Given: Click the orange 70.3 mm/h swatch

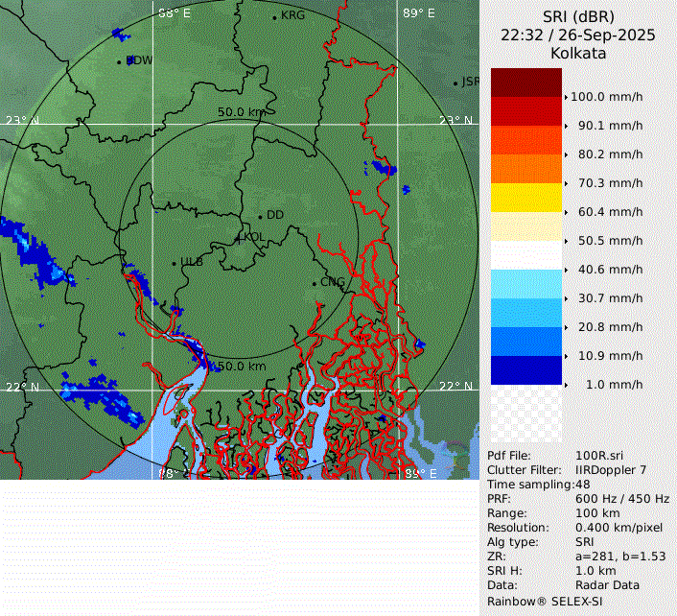Looking at the screenshot, I should coord(525,169).
